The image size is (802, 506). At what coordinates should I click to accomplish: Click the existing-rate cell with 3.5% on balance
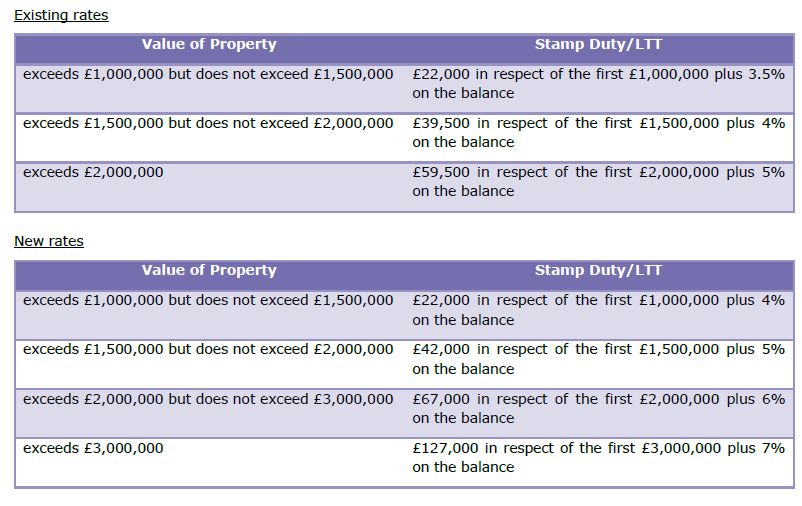click(598, 84)
